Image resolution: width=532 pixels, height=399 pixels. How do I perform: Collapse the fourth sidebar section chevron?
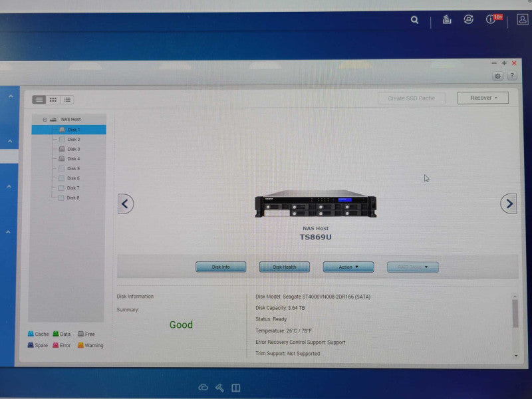[8, 232]
